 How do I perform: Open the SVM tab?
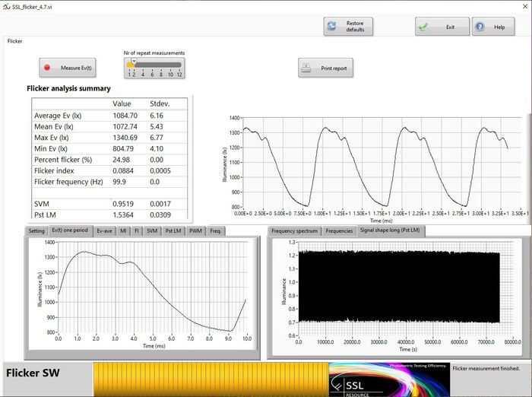point(152,230)
